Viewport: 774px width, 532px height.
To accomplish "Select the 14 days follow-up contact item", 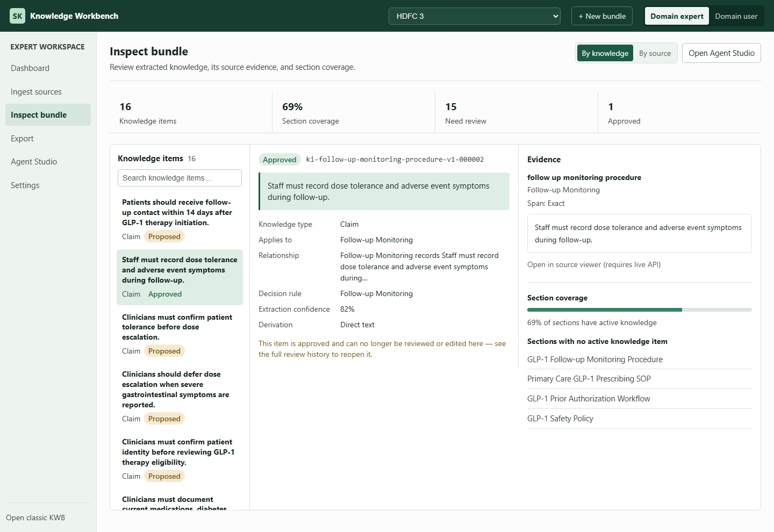I will [180, 220].
